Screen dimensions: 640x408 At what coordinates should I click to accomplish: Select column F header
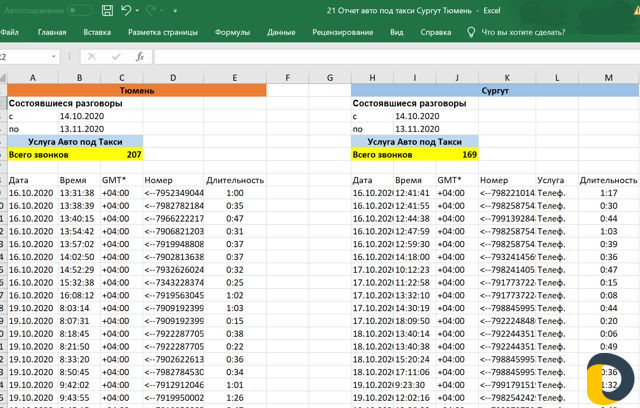tap(287, 78)
